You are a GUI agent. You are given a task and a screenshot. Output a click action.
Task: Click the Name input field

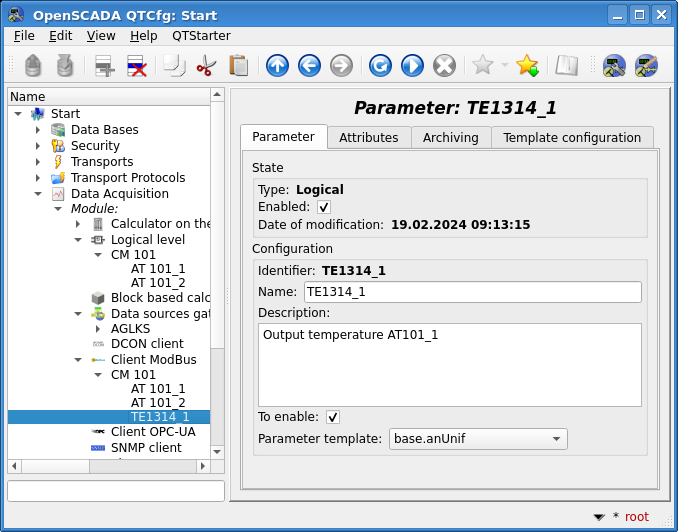[x=472, y=292]
